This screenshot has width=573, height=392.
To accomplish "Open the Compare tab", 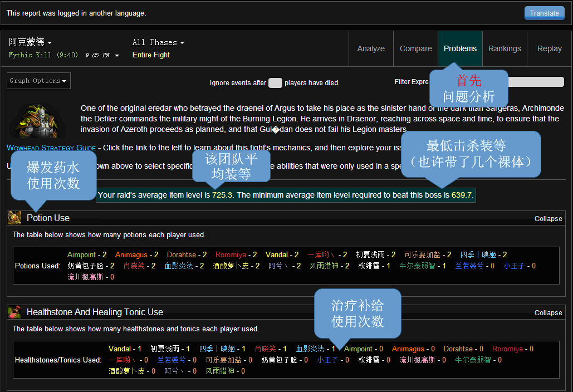I will [415, 48].
